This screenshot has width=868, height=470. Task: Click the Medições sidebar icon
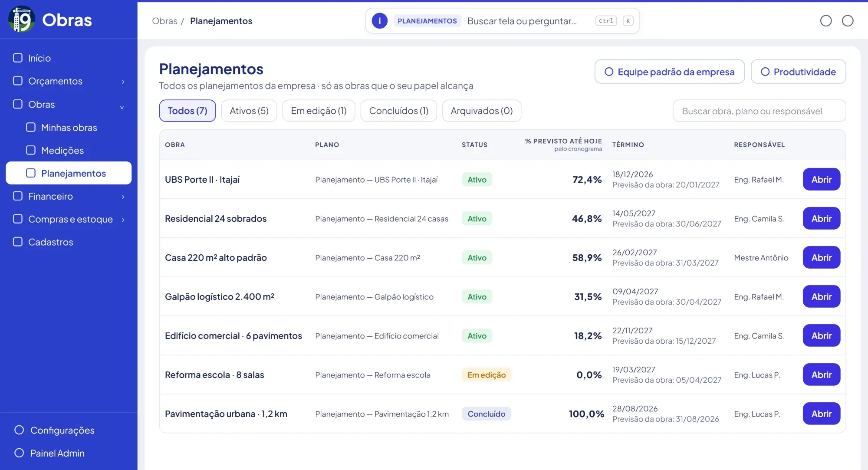click(31, 150)
